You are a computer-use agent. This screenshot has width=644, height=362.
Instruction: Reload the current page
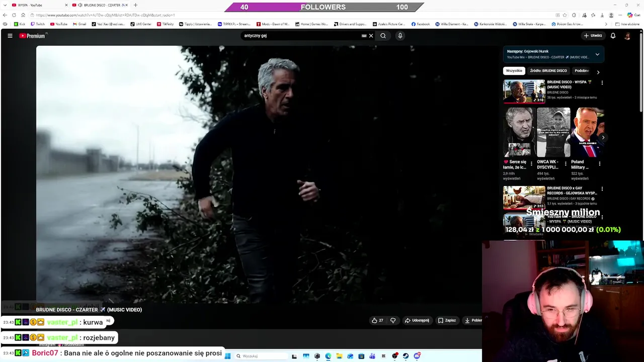[14, 15]
